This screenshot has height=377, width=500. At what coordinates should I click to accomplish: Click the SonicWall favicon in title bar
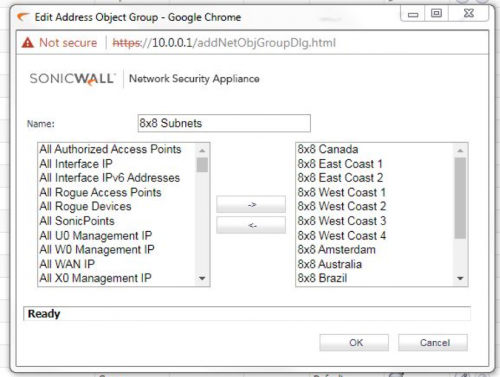coord(23,17)
